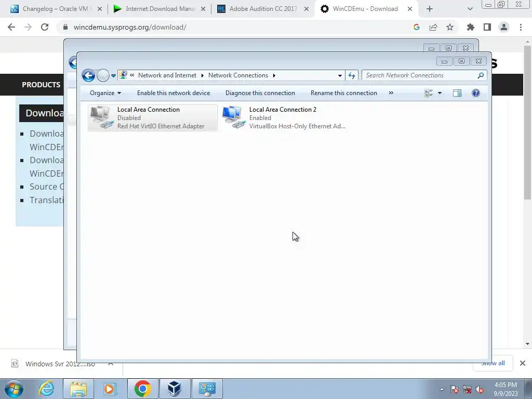The height and width of the screenshot is (399, 532).
Task: Open Windows Start menu
Action: (14, 389)
